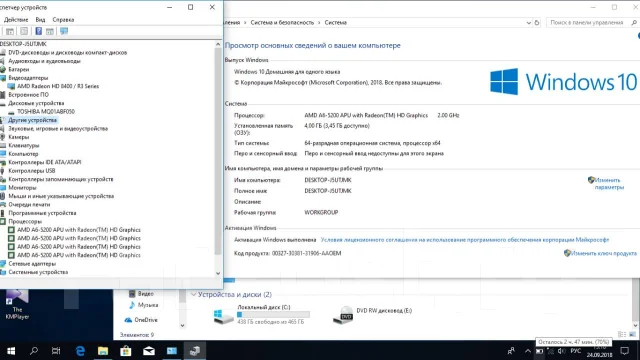The height and width of the screenshot is (360, 640).
Task: Click the Properties toolbar icon in Device Manager
Action: coord(10,31)
